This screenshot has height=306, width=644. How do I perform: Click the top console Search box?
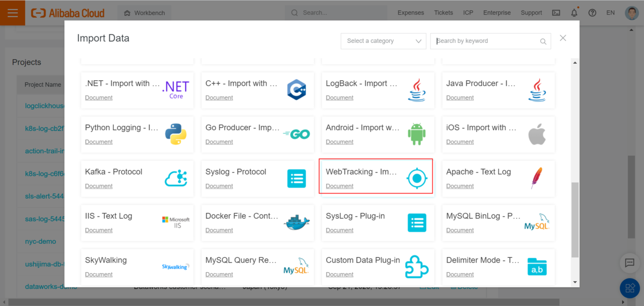click(x=336, y=13)
